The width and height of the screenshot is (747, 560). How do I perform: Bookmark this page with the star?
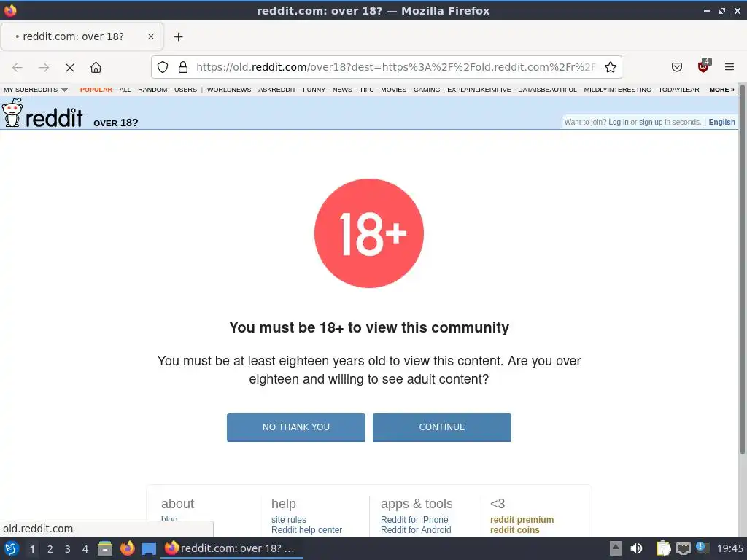[x=611, y=67]
